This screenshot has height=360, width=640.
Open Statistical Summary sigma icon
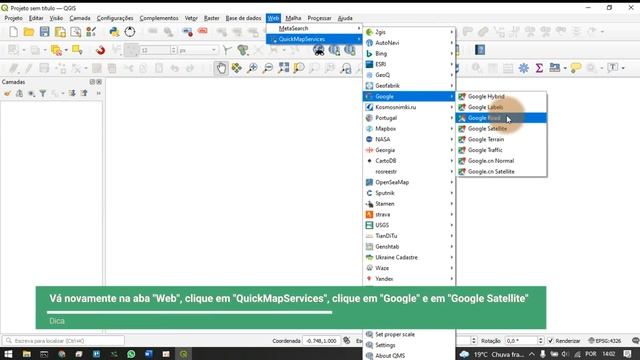[539, 68]
